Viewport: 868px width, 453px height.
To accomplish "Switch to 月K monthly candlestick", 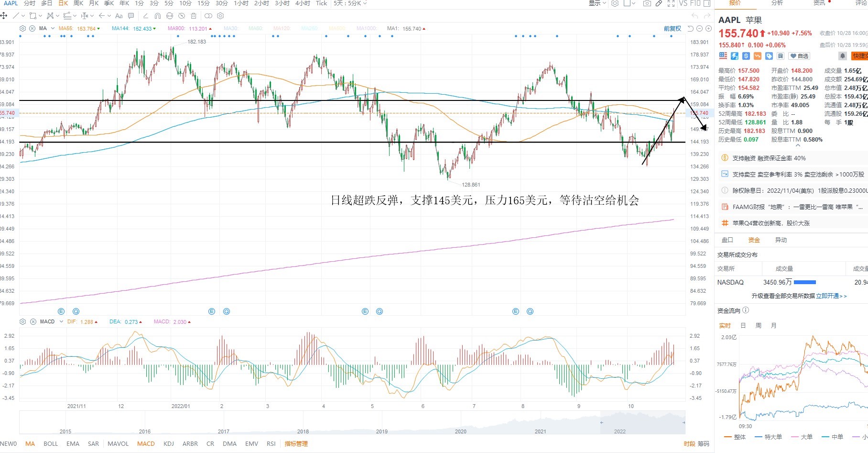I will coord(94,3).
